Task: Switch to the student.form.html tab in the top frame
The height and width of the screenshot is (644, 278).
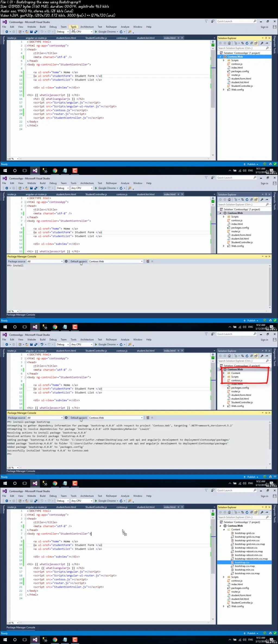Action: coord(66,38)
